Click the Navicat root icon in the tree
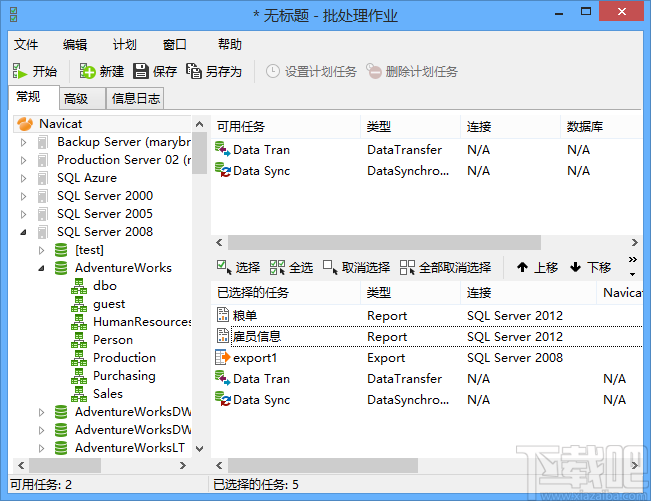Image resolution: width=651 pixels, height=501 pixels. 25,124
